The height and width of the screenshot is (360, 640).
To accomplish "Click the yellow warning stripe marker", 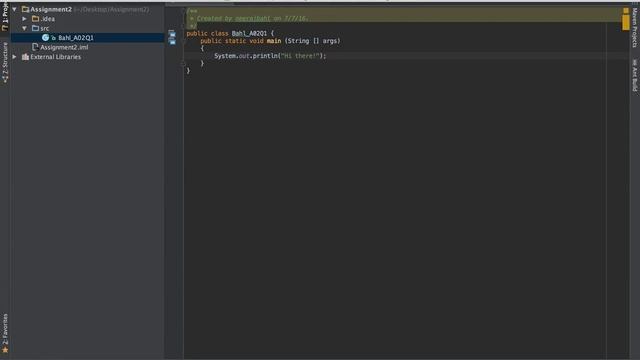I will 626,23.
